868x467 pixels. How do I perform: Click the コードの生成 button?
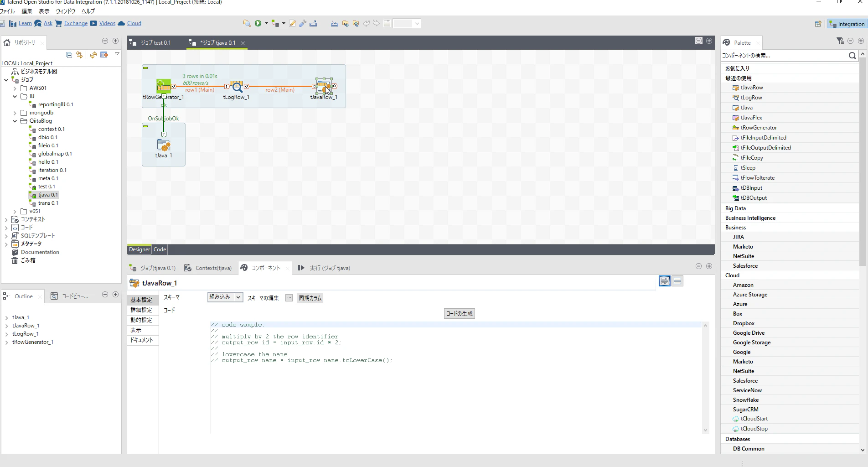[460, 314]
